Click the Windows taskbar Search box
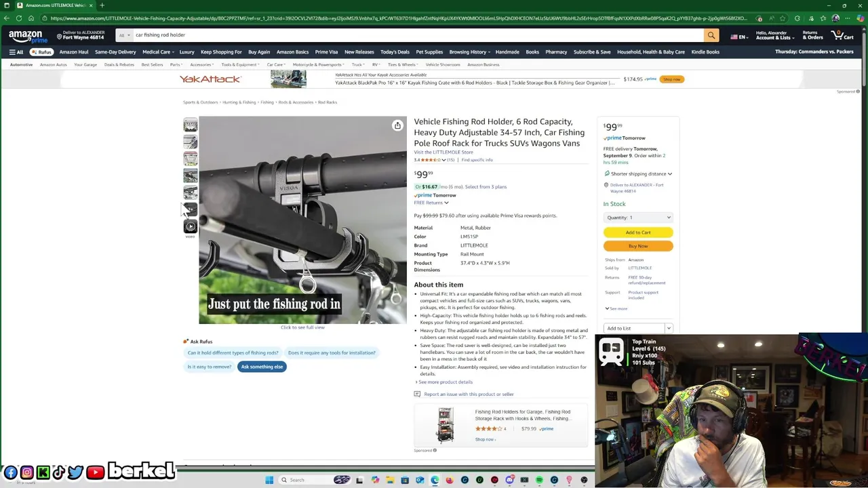868x488 pixels. (x=314, y=480)
